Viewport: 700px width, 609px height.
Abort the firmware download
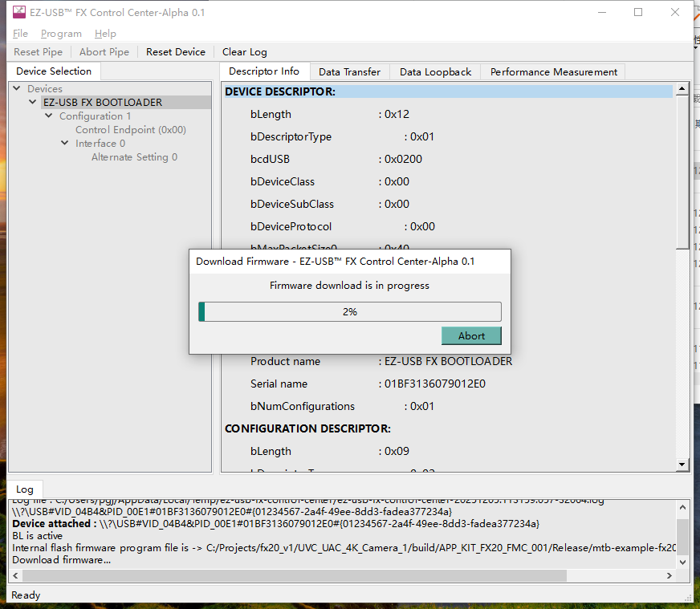471,336
